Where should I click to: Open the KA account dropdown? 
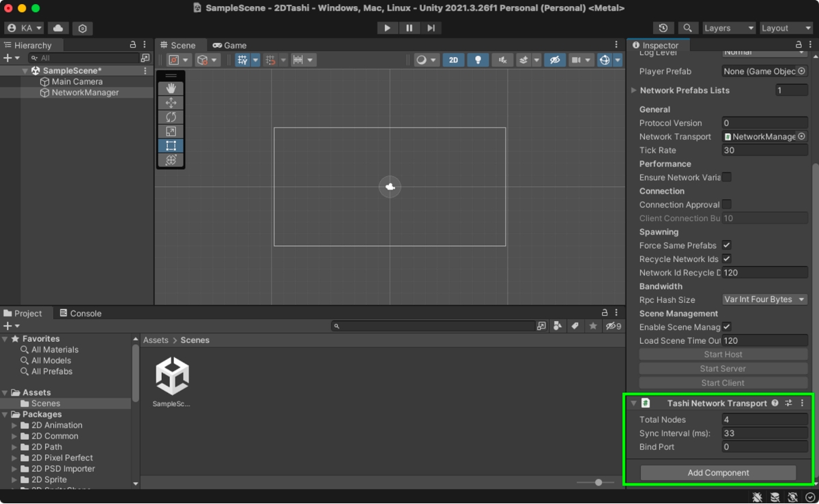point(25,28)
